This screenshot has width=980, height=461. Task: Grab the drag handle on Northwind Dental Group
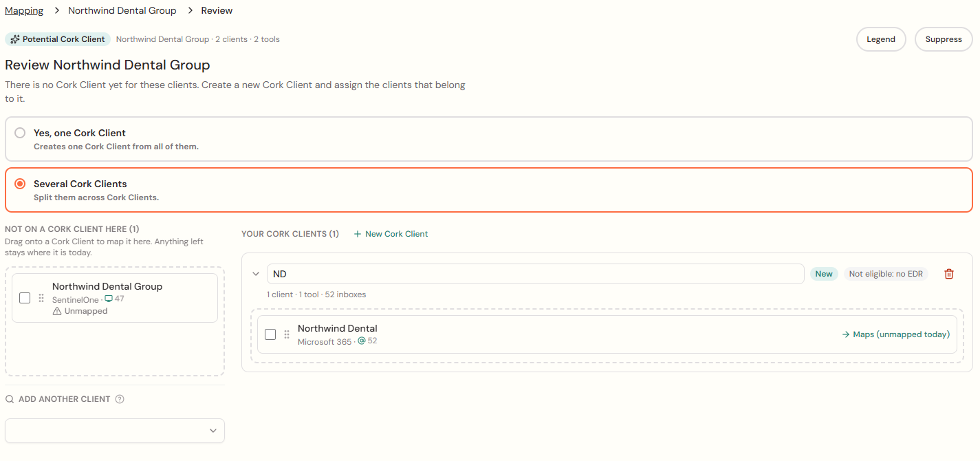point(41,298)
